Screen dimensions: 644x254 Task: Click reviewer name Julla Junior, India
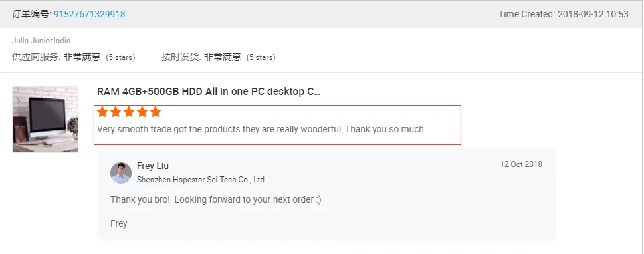[x=41, y=41]
